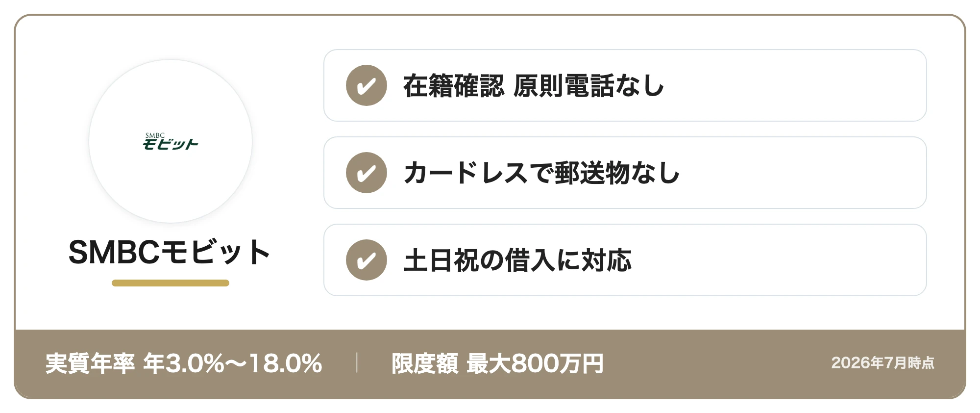
Task: Click the checkmark icon beside 在籍確認 原則電話なし
Action: coord(367,85)
